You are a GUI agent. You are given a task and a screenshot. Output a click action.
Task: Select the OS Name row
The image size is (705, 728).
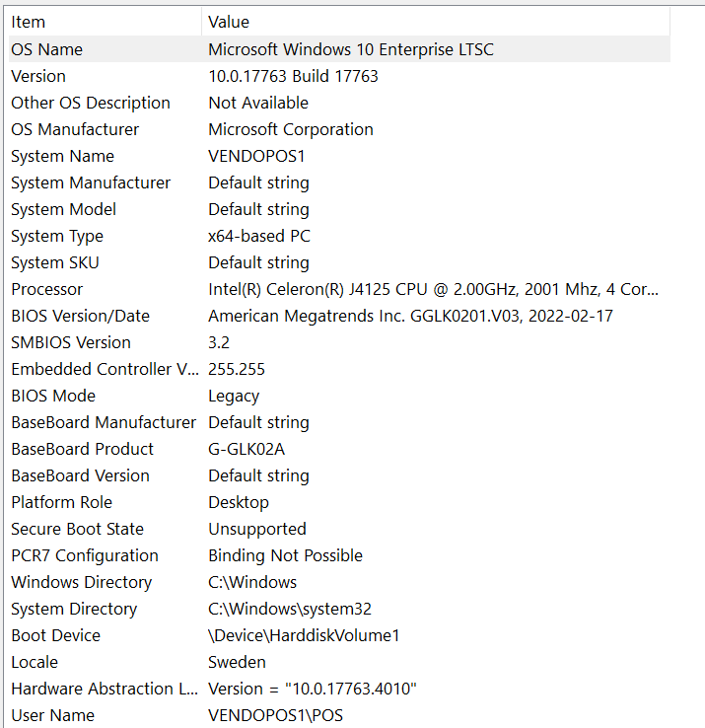click(x=46, y=49)
